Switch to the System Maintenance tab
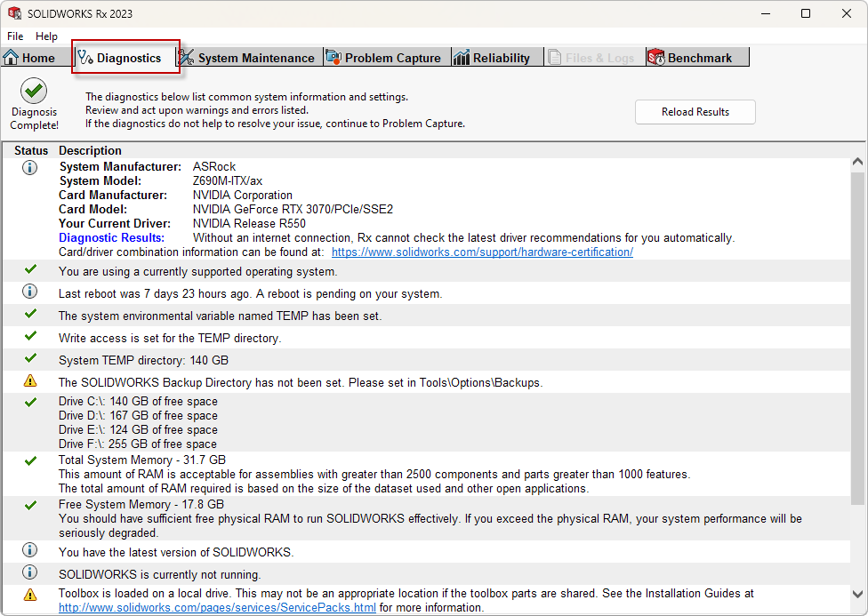 (x=255, y=58)
